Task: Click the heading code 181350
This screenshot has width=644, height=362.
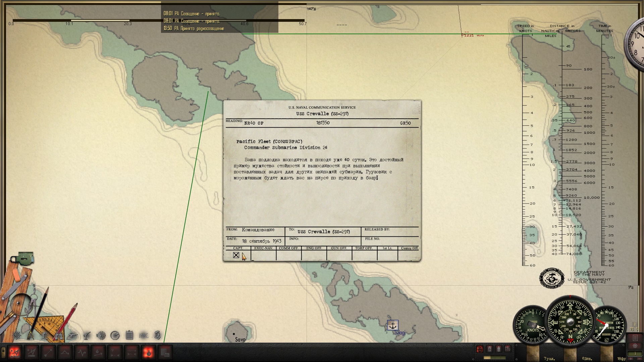Action: (323, 123)
